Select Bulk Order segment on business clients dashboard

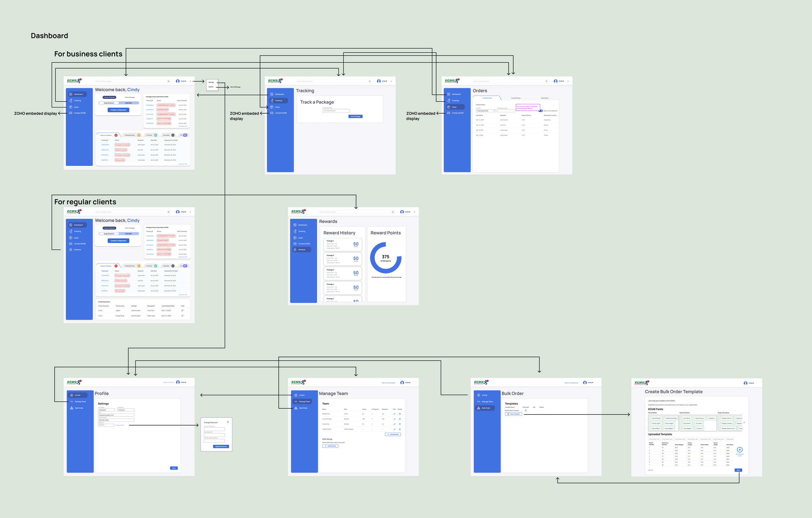point(129,103)
